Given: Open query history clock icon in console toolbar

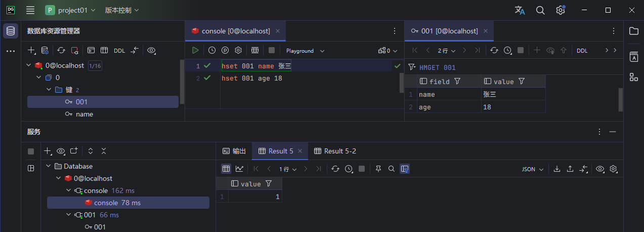Looking at the screenshot, I should (212, 51).
